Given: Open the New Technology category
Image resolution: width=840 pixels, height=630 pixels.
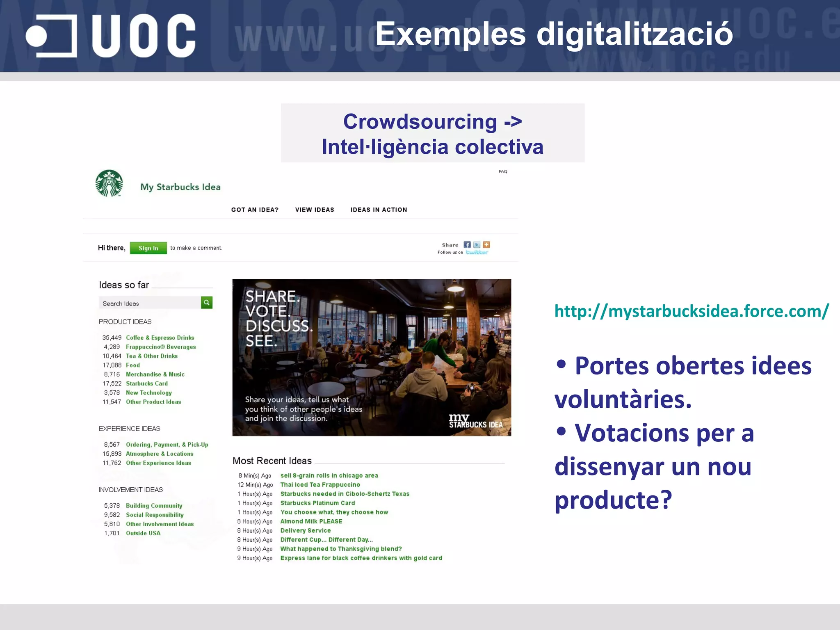Looking at the screenshot, I should point(149,393).
